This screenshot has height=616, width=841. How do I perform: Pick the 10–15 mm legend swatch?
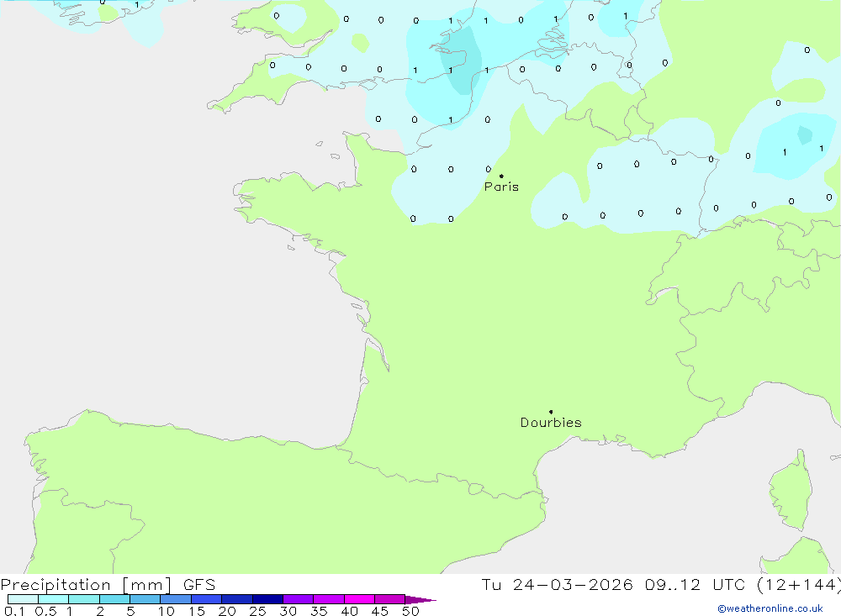(x=176, y=599)
